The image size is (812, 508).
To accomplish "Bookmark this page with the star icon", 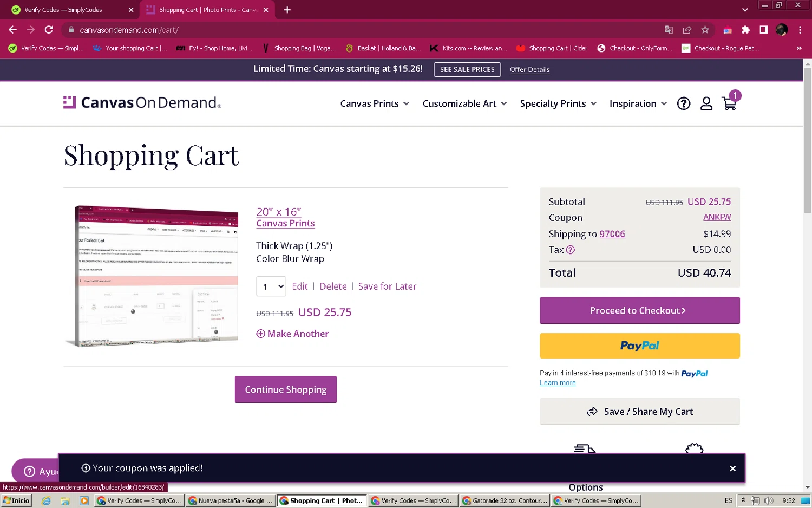I will pos(705,30).
